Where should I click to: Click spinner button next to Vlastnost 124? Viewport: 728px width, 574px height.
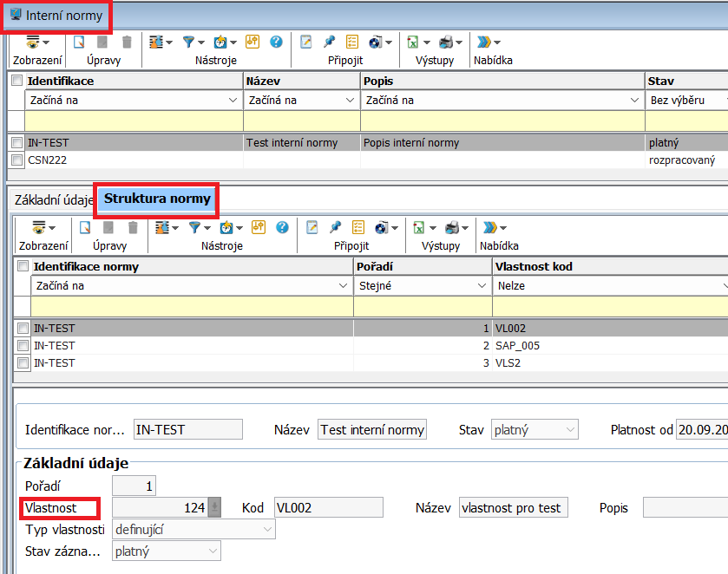(214, 508)
